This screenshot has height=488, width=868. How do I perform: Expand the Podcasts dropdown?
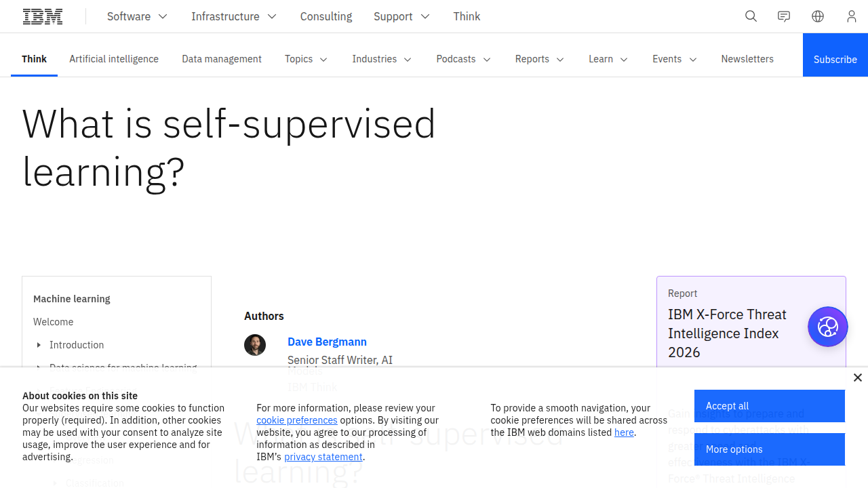[464, 59]
